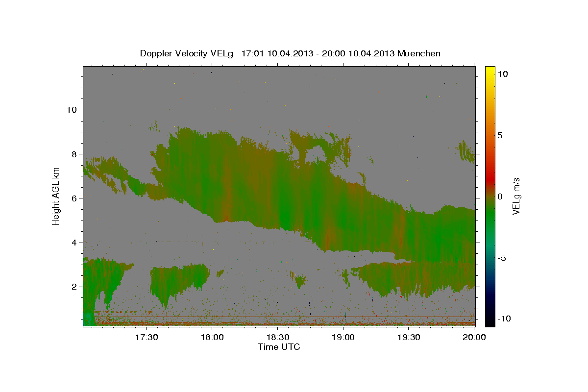Screen dimensions: 588x392
Task: Click the height axis label '8'
Action: (75, 154)
